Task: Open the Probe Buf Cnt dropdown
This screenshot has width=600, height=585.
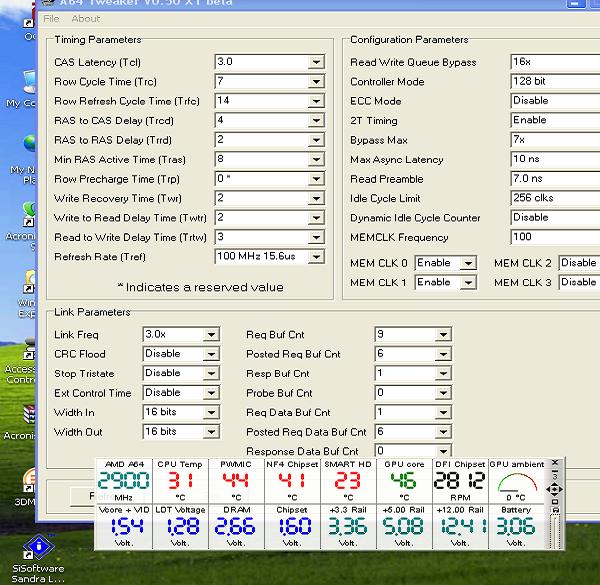Action: click(443, 393)
